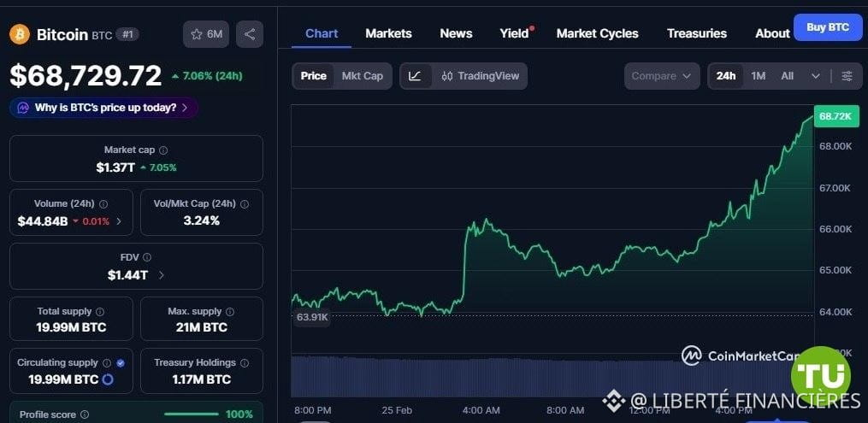This screenshot has height=423, width=868.
Task: Click the Max. supply info icon
Action: coord(230,312)
